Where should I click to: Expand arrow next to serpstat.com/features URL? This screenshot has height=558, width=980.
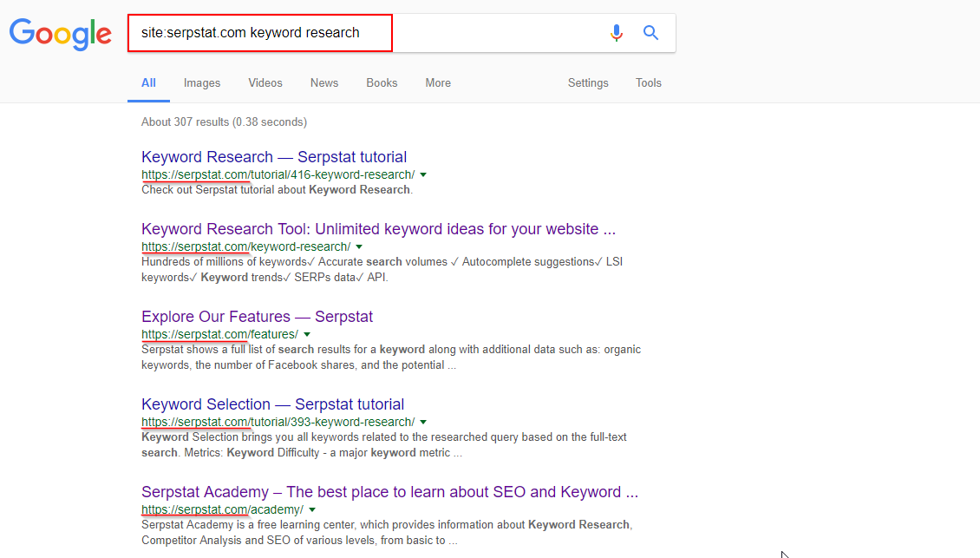(307, 335)
